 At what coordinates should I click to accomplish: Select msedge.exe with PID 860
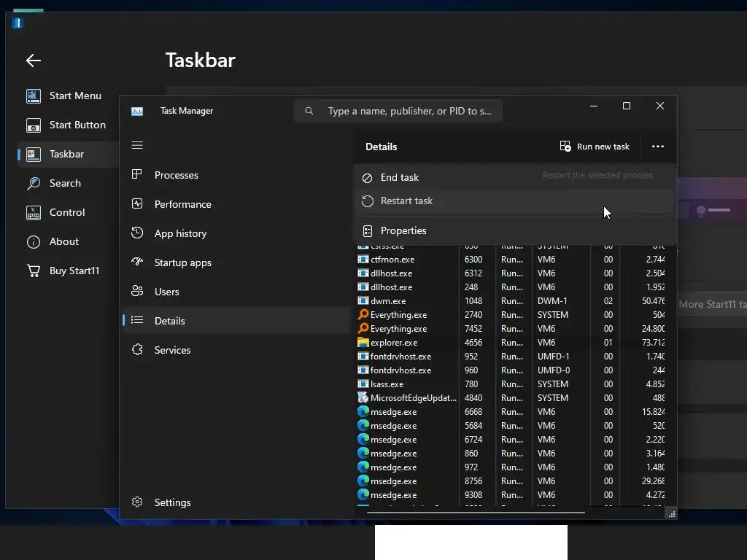(x=511, y=454)
